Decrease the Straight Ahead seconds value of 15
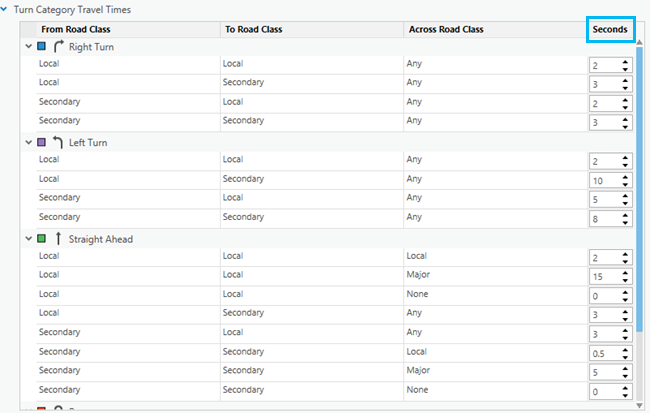650x413 pixels. point(625,279)
